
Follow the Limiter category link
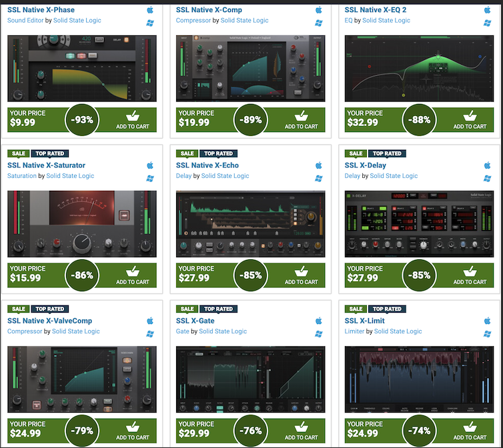click(354, 331)
